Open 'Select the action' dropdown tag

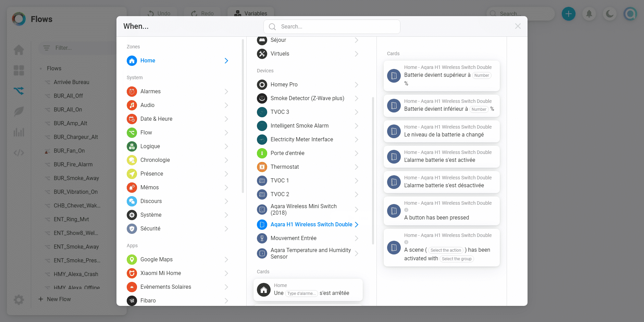[446, 250]
